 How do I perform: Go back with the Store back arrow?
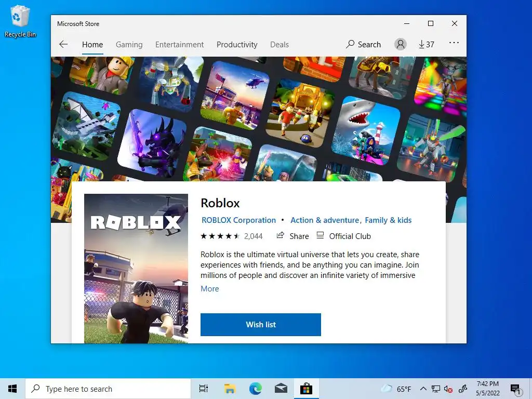pos(63,44)
